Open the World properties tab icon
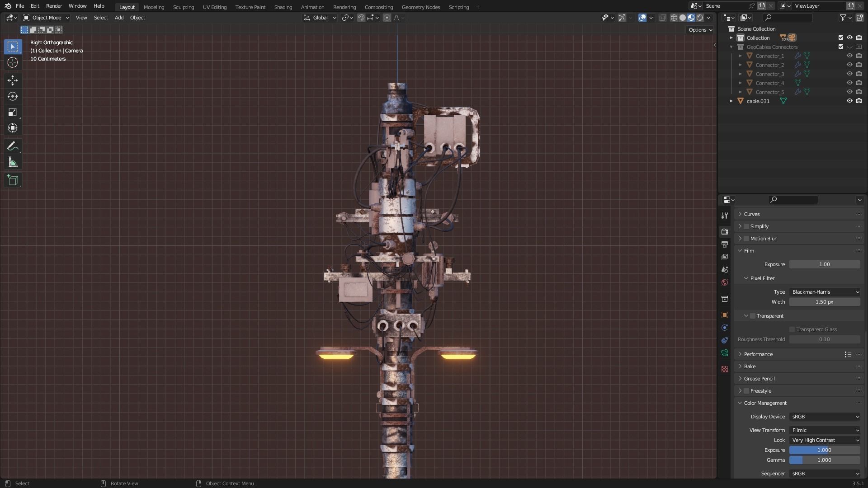 coord(725,282)
